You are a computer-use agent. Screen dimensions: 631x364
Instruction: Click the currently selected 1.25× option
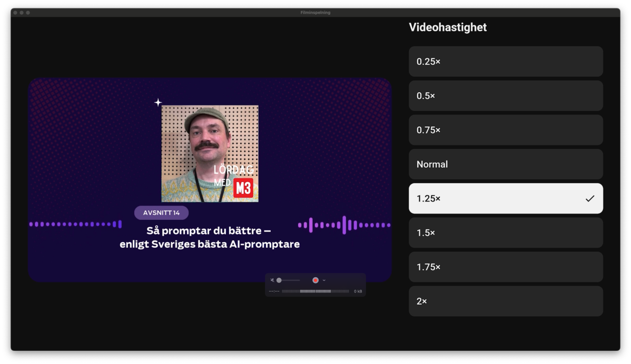[x=495, y=198]
